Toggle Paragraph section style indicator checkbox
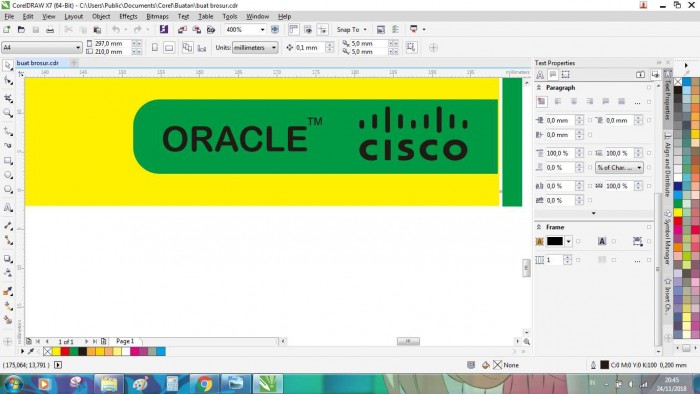700x394 pixels. tap(649, 88)
